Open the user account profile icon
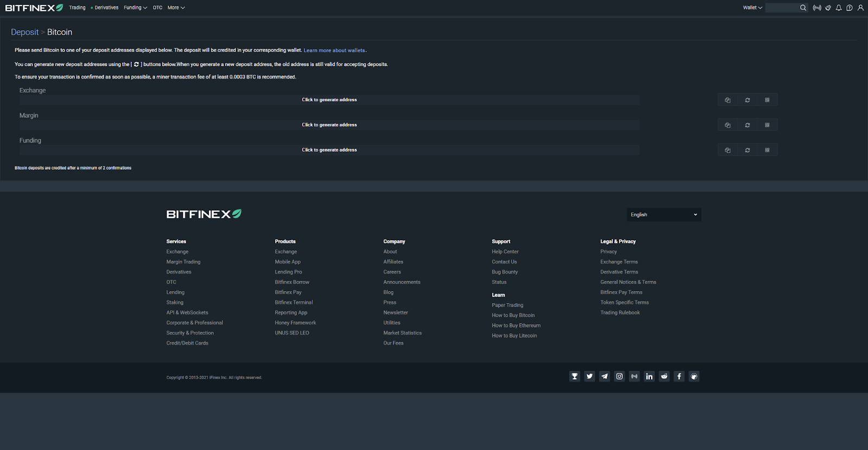 860,8
